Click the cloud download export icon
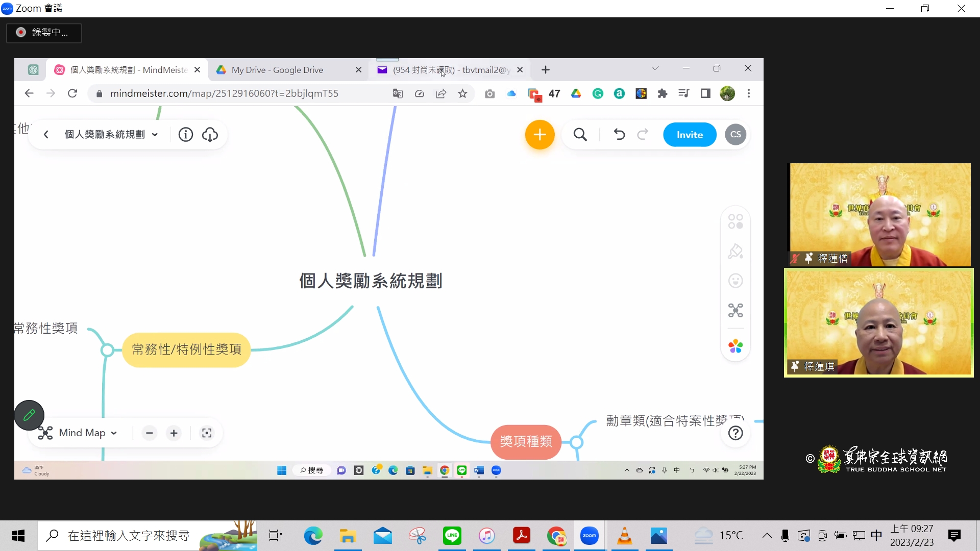The height and width of the screenshot is (551, 980). [210, 135]
